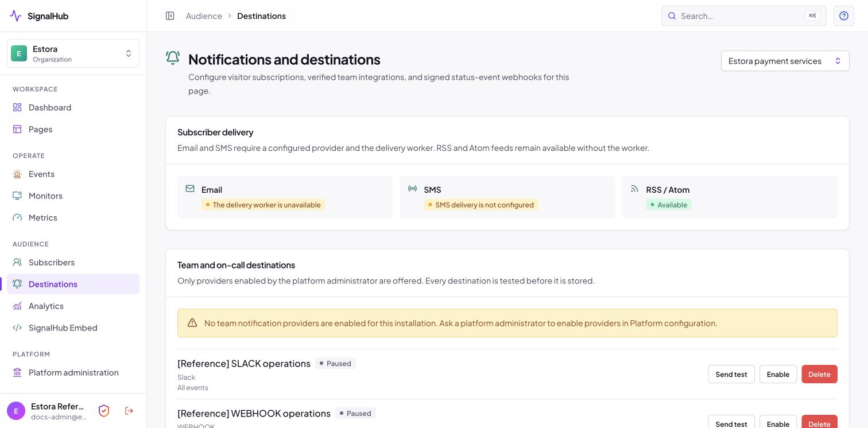This screenshot has height=428, width=868.
Task: Enable the WEBHOOK operations destination
Action: [778, 422]
